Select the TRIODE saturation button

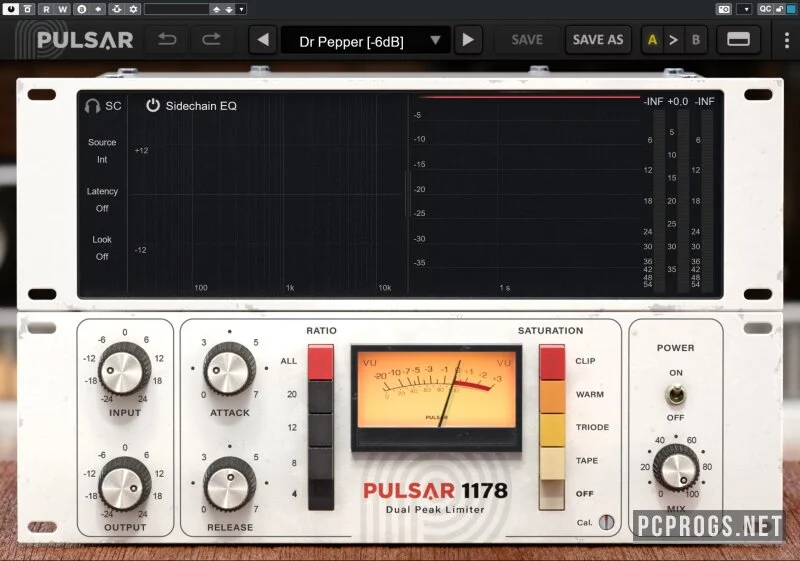(x=552, y=430)
